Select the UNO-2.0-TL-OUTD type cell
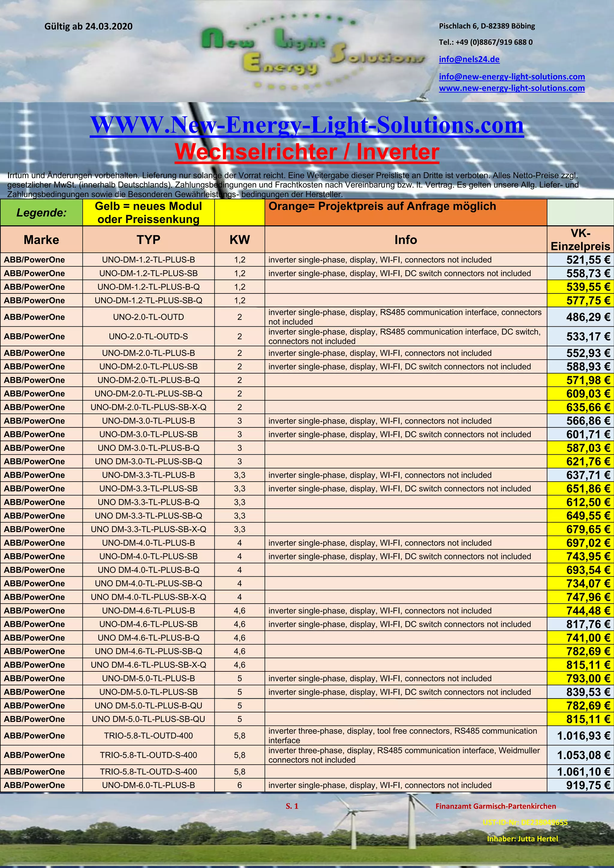614x868 pixels. 148,317
